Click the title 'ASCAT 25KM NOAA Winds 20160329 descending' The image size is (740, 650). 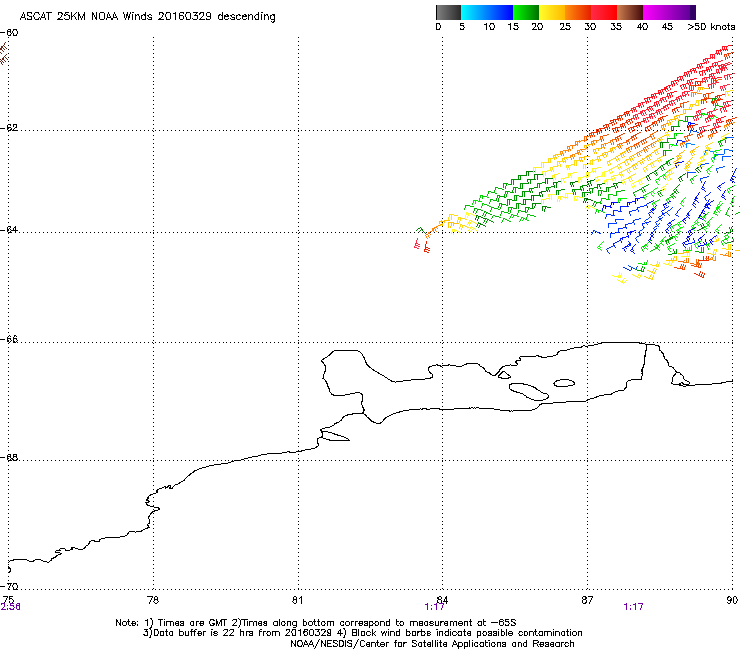click(147, 17)
